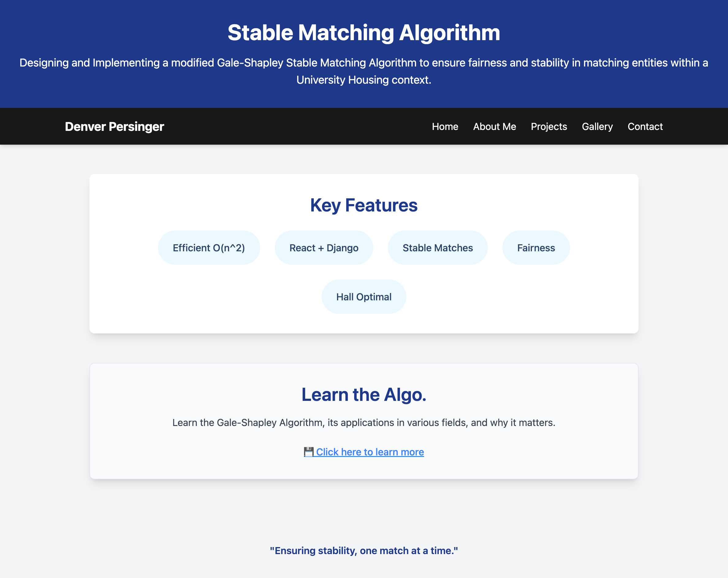Click the blue hero banner subtitle text
Image resolution: width=728 pixels, height=578 pixels.
click(364, 71)
